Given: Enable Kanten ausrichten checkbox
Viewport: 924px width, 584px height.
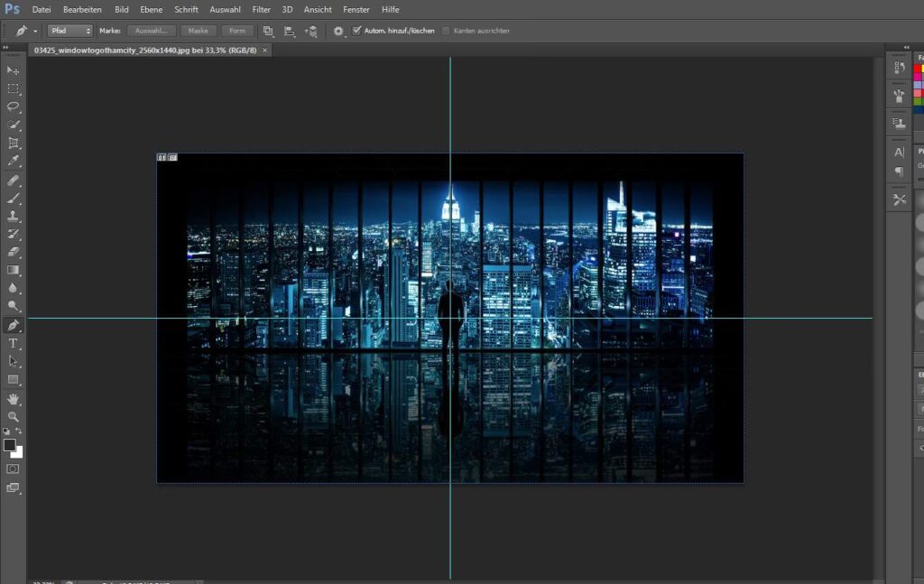Looking at the screenshot, I should [x=446, y=31].
